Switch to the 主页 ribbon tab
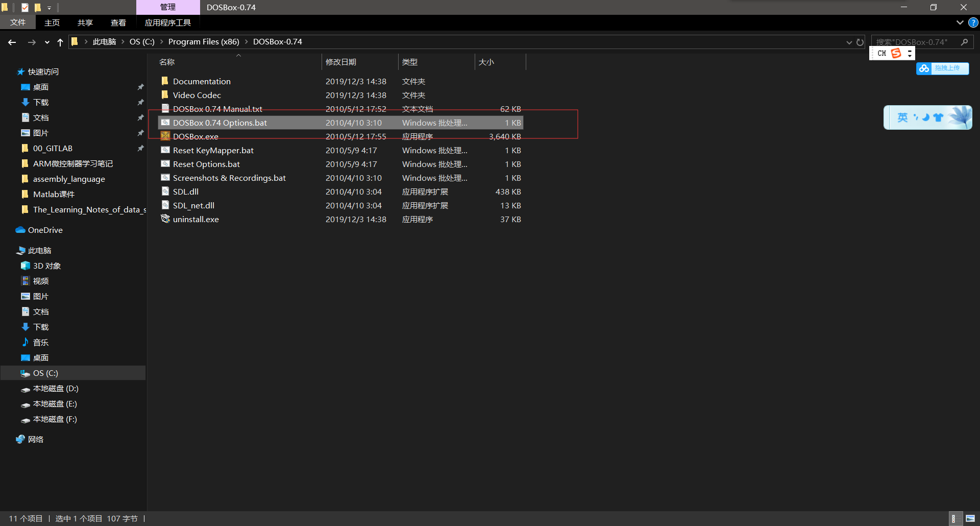Image resolution: width=980 pixels, height=526 pixels. [52, 22]
